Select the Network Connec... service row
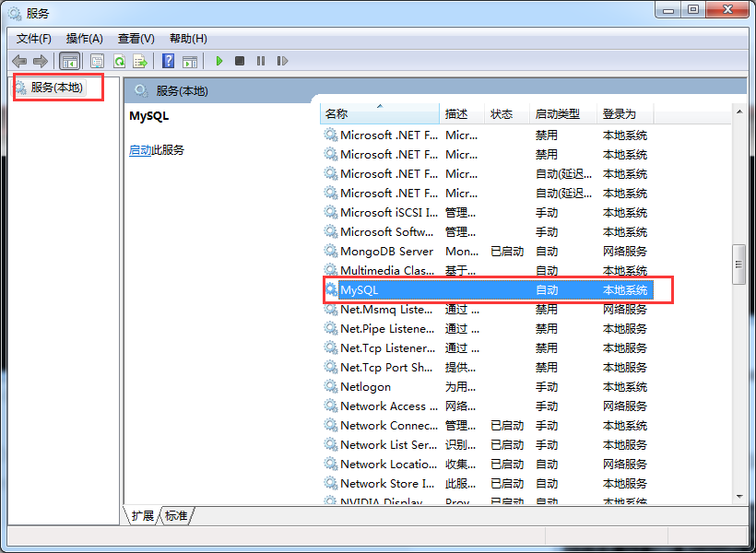The width and height of the screenshot is (756, 553). pyautogui.click(x=489, y=425)
